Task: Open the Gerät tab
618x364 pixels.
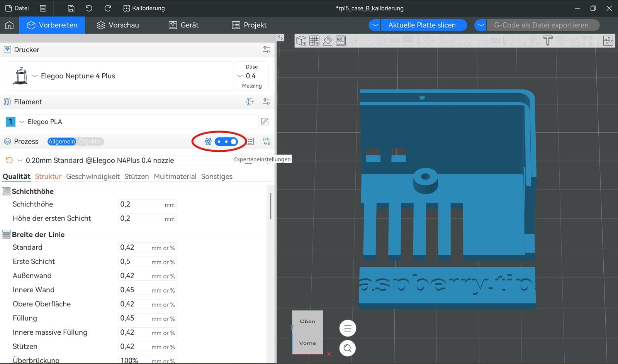Action: point(183,25)
